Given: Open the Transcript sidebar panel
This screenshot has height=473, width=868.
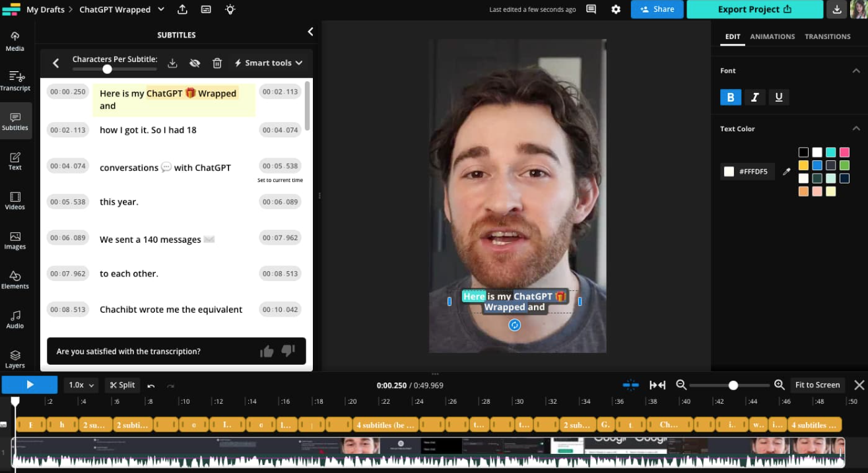Looking at the screenshot, I should tap(15, 80).
